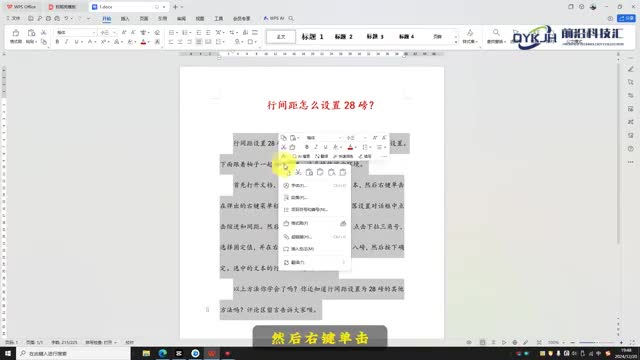Click the Copy icon below scissors in ribbon
Image resolution: width=640 pixels, height=360 pixels.
(43, 42)
